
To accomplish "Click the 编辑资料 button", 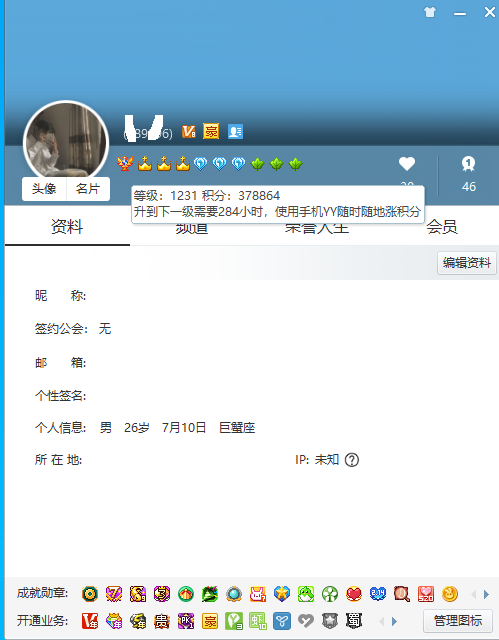I will (x=467, y=262).
